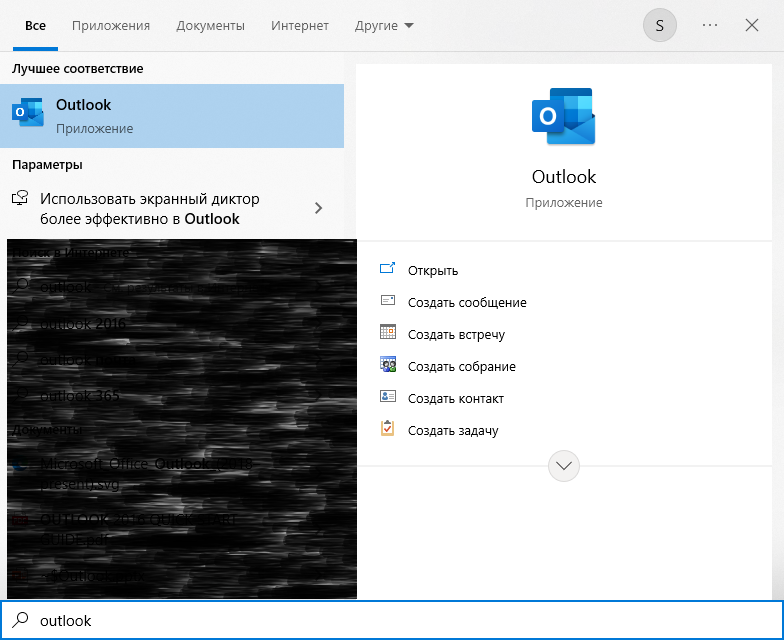Select the Outlook Приложение best match result

tap(172, 116)
